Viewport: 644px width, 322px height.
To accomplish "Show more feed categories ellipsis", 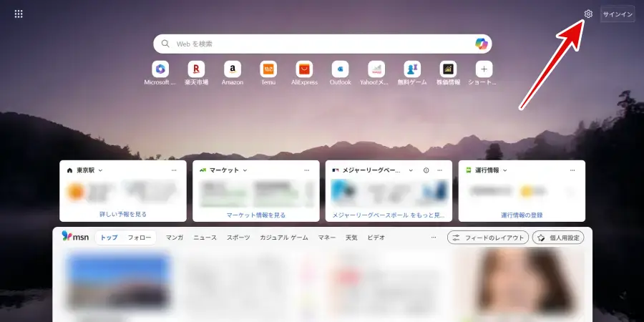I will click(434, 238).
